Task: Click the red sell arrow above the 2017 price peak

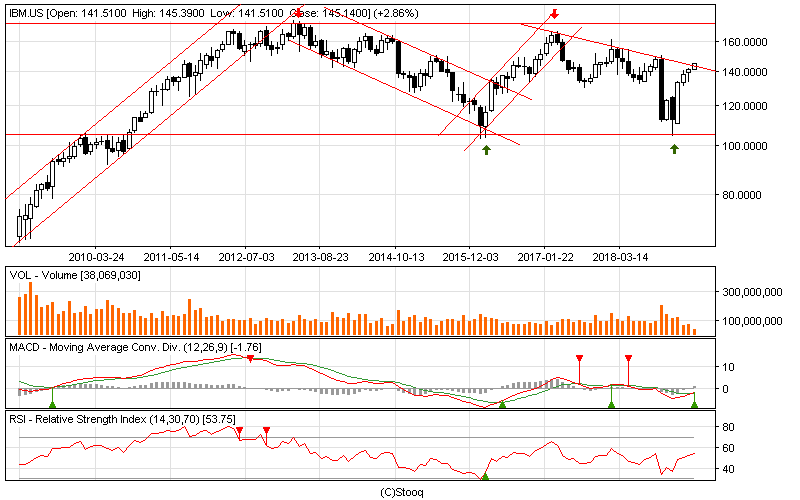Action: tap(555, 13)
